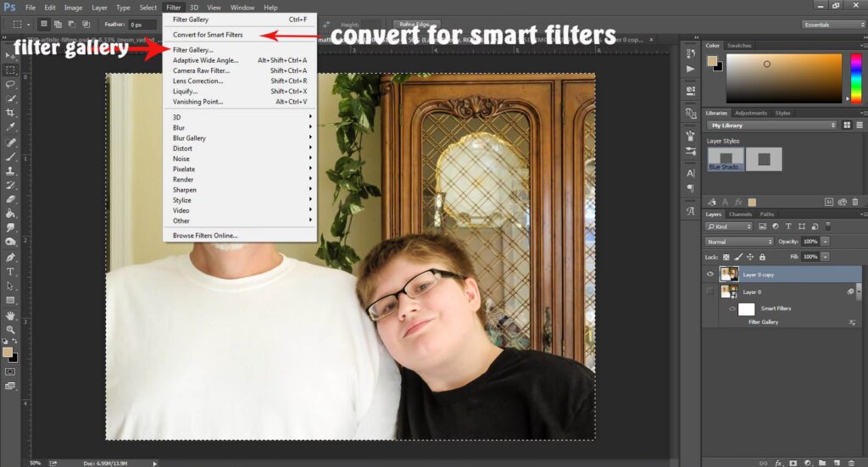Click the Blue Shadow layer style thumbnail
Viewport: 868px width, 467px height.
(x=726, y=158)
